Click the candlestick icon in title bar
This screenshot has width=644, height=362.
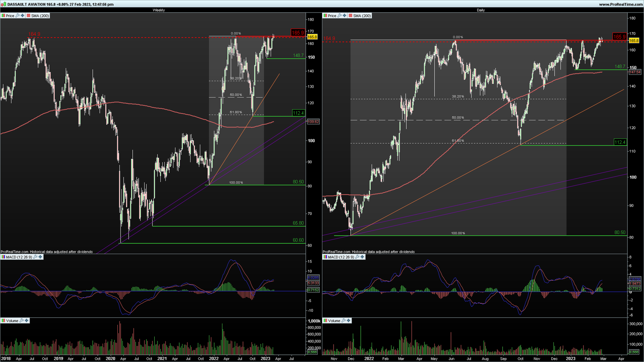click(4, 4)
